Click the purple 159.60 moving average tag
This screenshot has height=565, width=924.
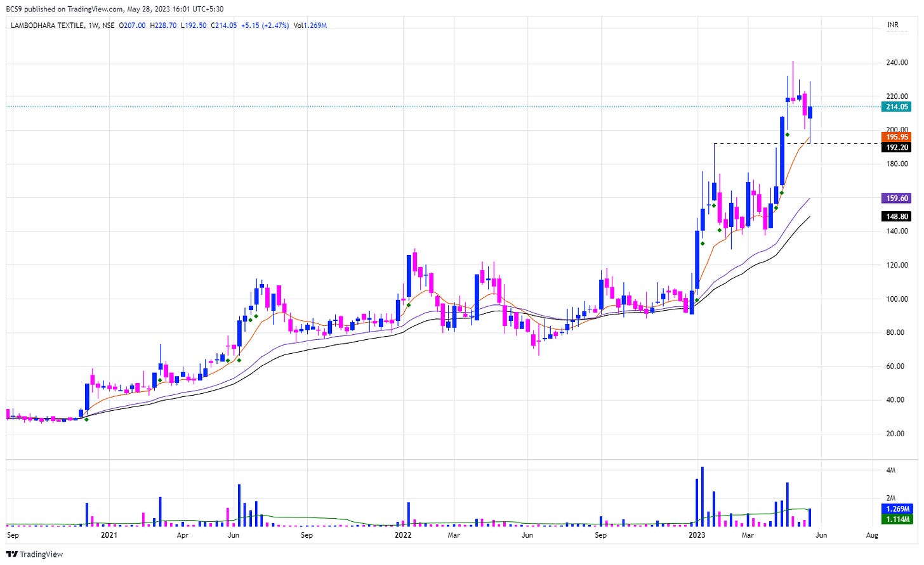[897, 198]
